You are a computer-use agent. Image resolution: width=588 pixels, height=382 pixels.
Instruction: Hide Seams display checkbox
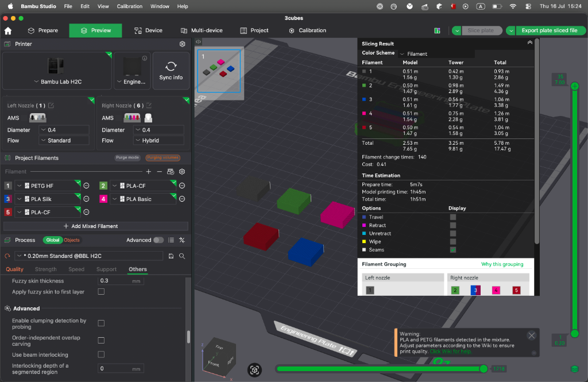(453, 250)
